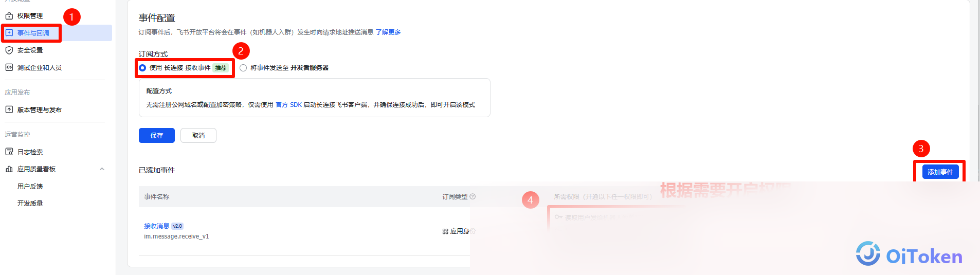Open the 接收消息 event link

tap(156, 226)
